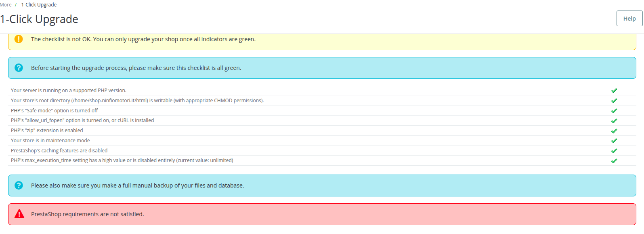
Task: Click the red warning triangle icon
Action: point(19,214)
